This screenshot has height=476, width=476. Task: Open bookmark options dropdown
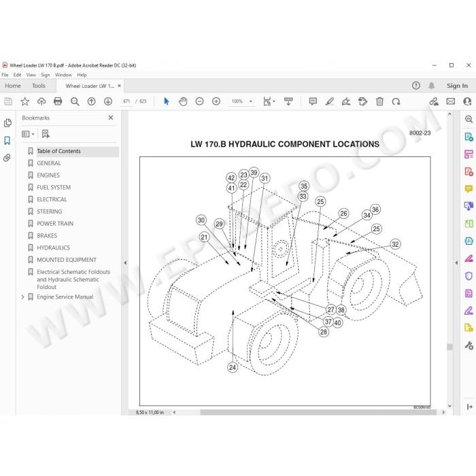[28, 134]
